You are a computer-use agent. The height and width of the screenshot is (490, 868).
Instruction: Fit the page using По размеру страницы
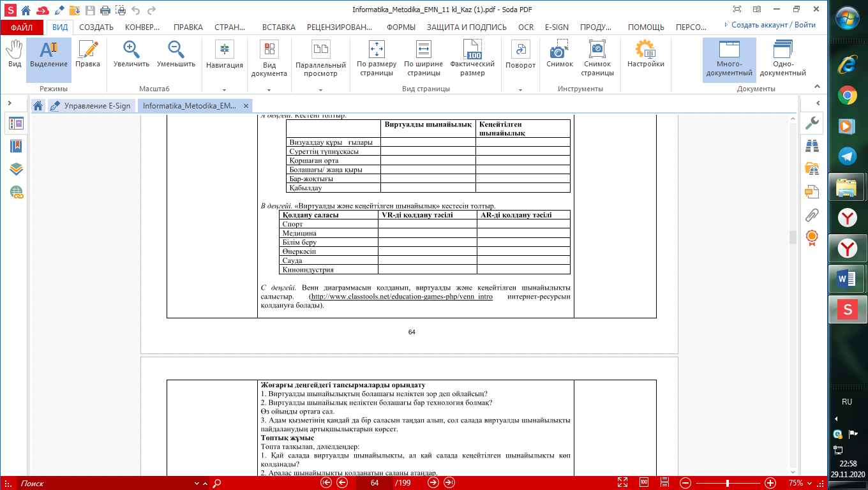coord(376,59)
